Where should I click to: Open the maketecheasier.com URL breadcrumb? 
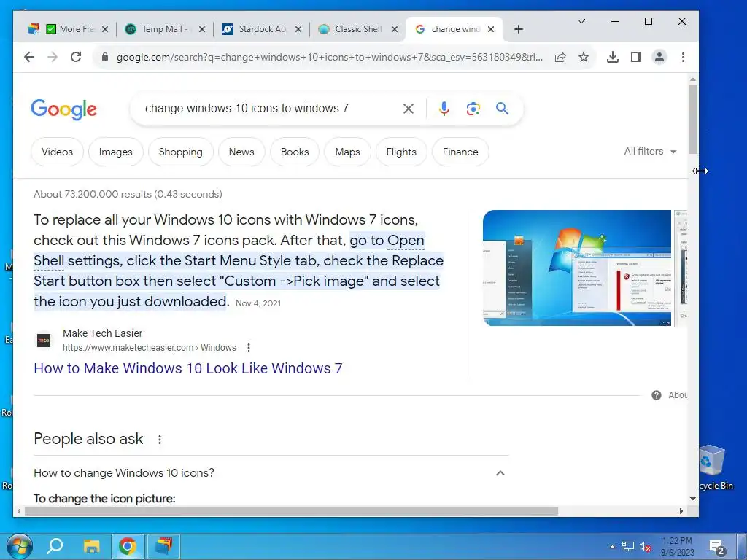pyautogui.click(x=150, y=348)
